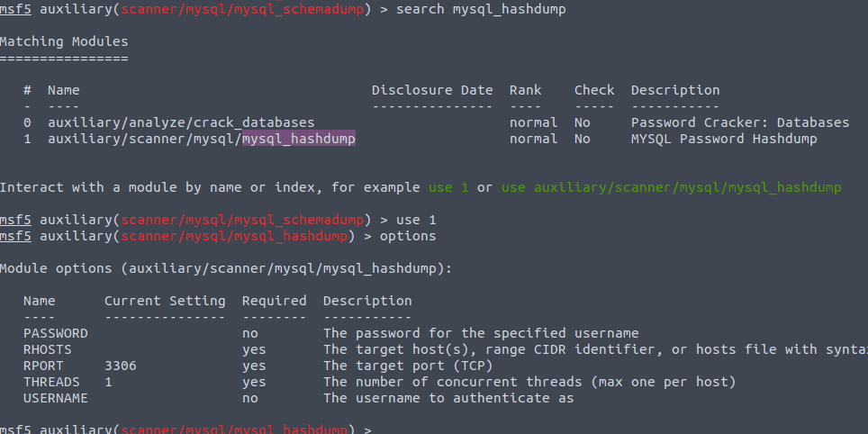Select the auxiliary/analyze/crack_databases module name
Viewport: 868px width, 434px height.
[181, 122]
